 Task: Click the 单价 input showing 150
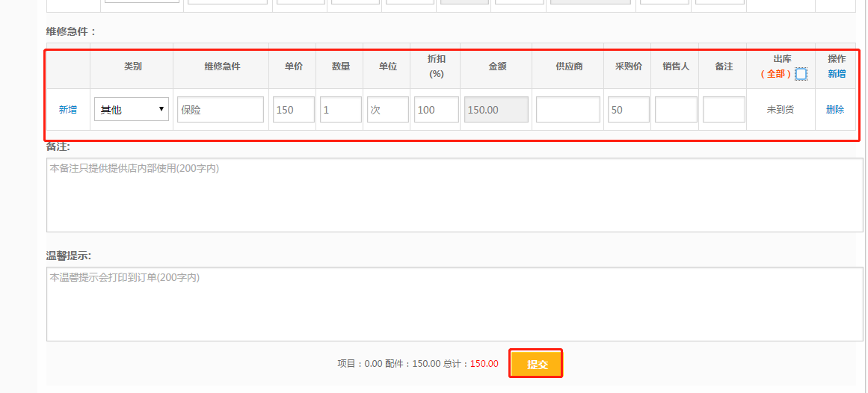click(x=293, y=109)
